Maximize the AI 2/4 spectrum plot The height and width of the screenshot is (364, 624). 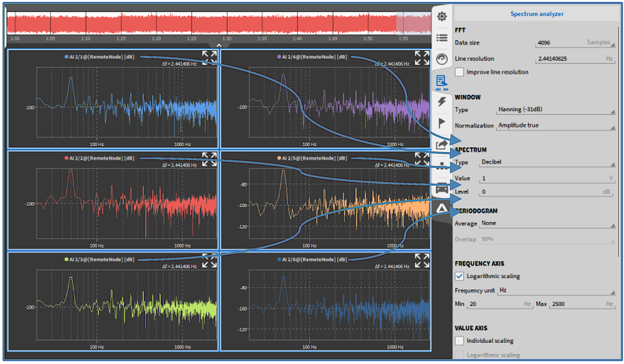click(x=422, y=58)
